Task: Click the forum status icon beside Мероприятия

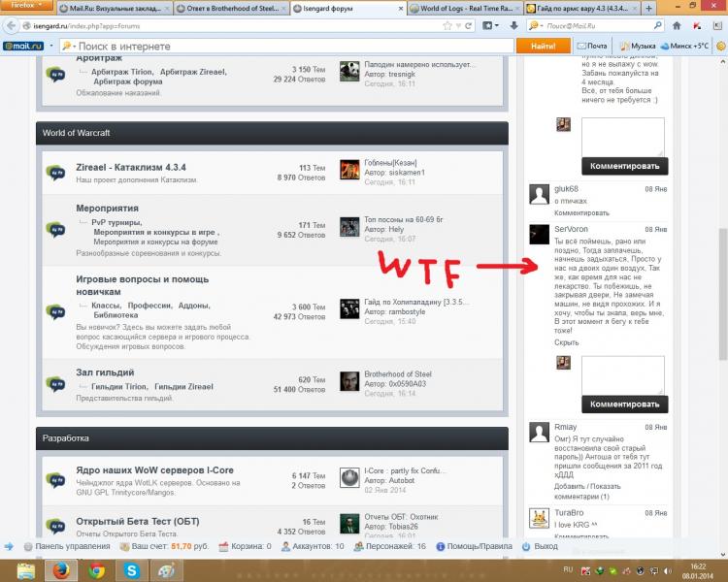Action: (55, 230)
